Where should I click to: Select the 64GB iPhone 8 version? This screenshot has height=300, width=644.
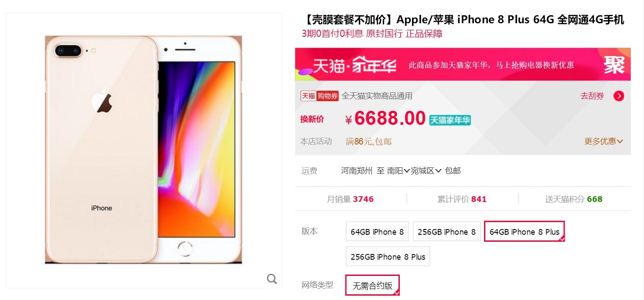[x=377, y=232]
